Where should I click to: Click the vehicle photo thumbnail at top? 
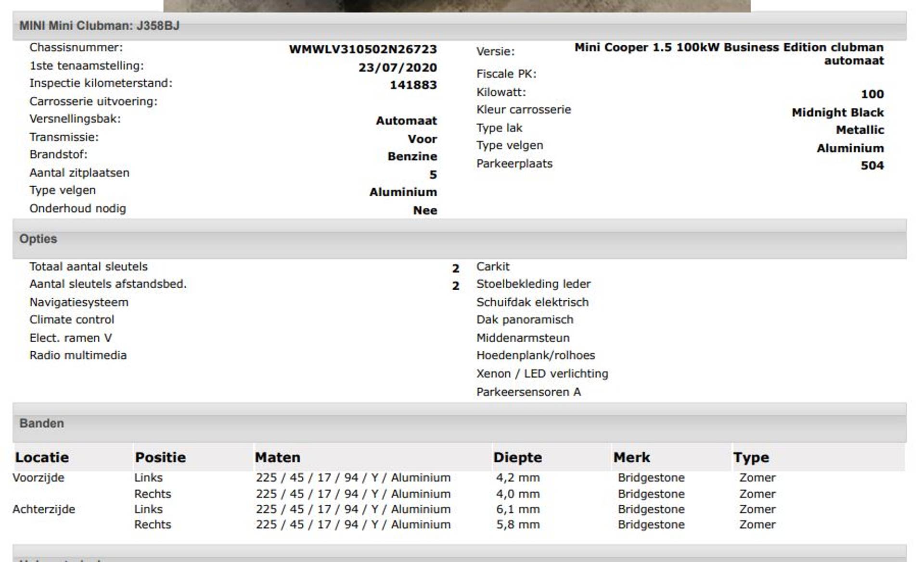pos(457,5)
